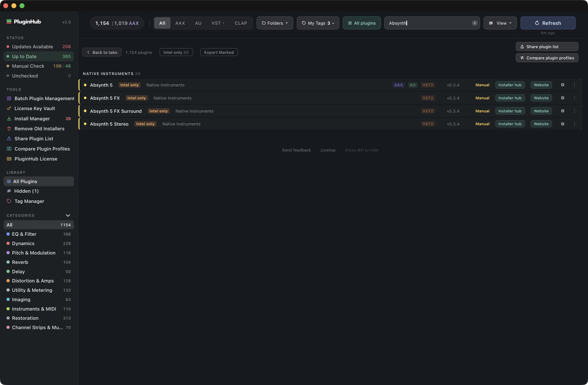Select Dynamics category with red dot
Screen dimensions: 588x385
pyautogui.click(x=39, y=243)
